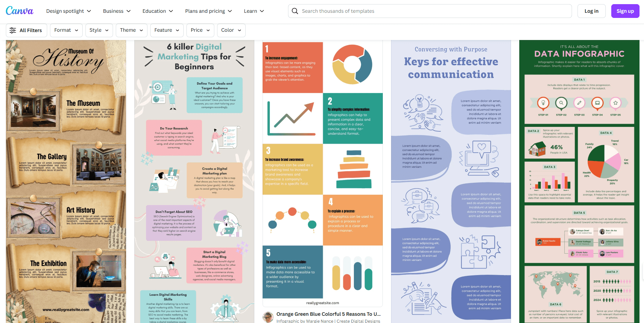Open the Learn menu
Image resolution: width=644 pixels, height=323 pixels.
click(x=254, y=11)
